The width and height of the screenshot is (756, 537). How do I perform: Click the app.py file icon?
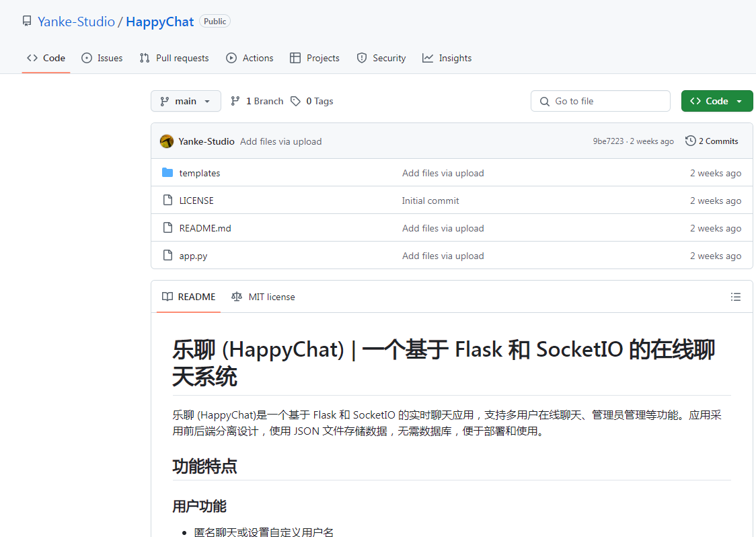(x=167, y=255)
